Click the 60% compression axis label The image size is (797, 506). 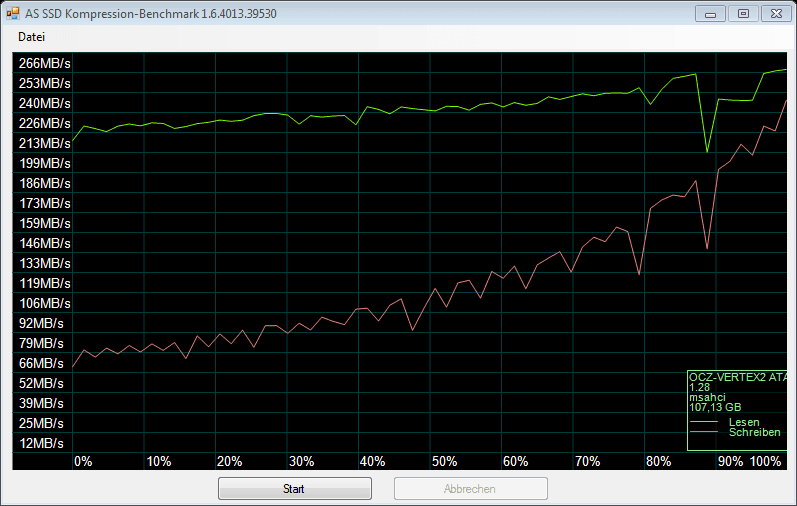515,462
